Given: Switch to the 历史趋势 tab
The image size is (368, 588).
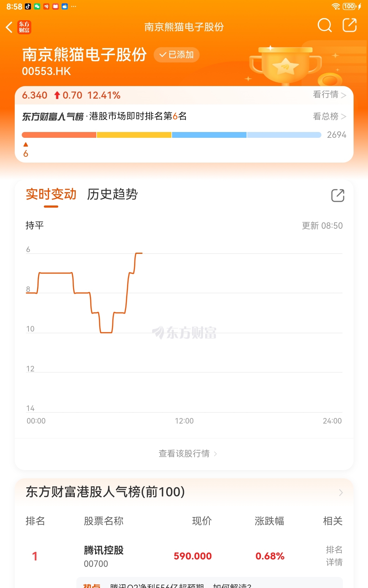Looking at the screenshot, I should click(x=113, y=194).
